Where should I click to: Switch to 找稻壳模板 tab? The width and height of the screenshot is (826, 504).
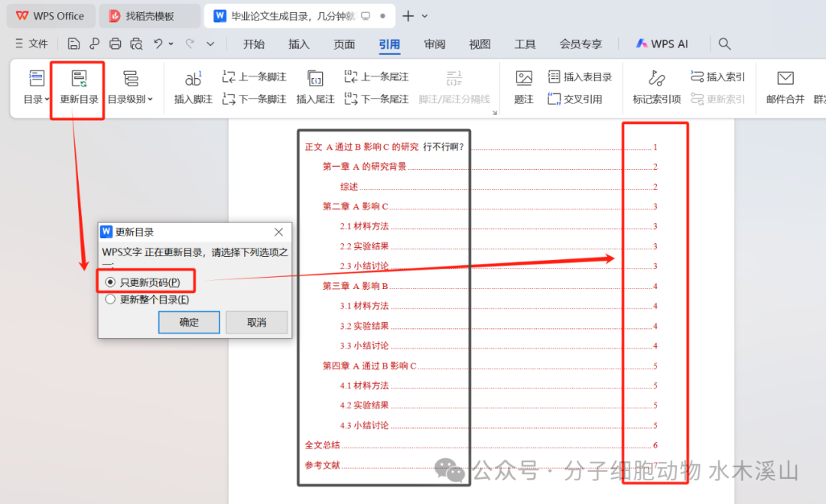[x=149, y=16]
